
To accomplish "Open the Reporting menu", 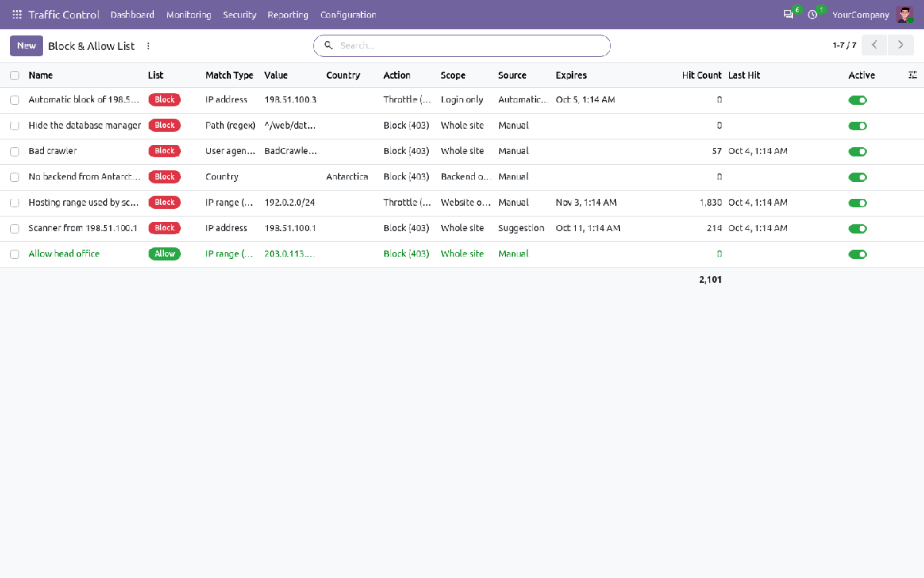I will (288, 15).
